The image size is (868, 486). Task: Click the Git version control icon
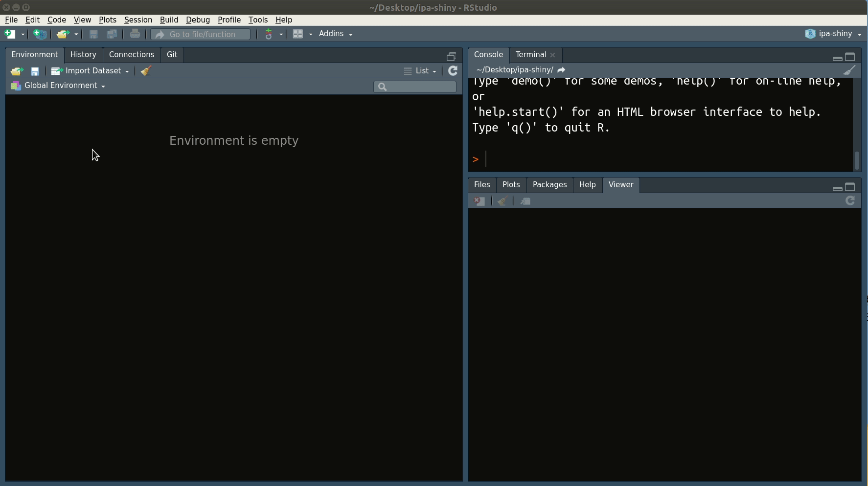coord(269,34)
